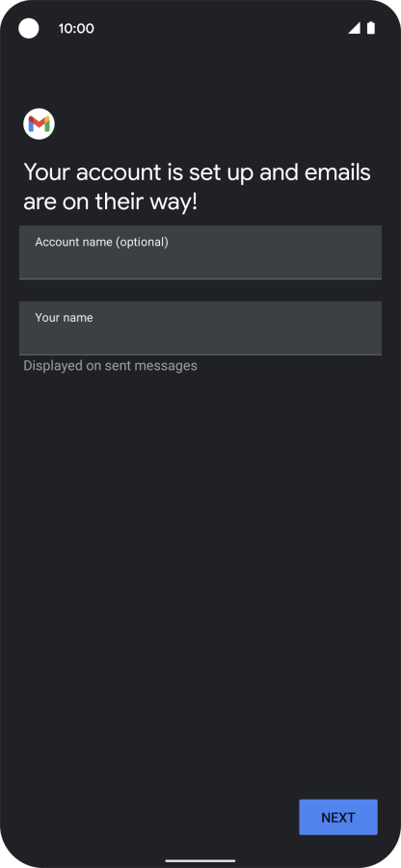Tap the 'Displayed on sent messages' hint
Viewport: 401px width, 868px height.
tap(110, 366)
